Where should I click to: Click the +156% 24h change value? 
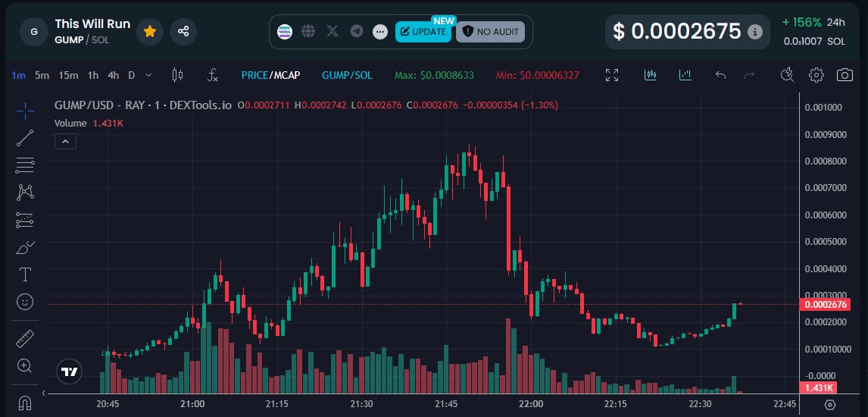(801, 23)
